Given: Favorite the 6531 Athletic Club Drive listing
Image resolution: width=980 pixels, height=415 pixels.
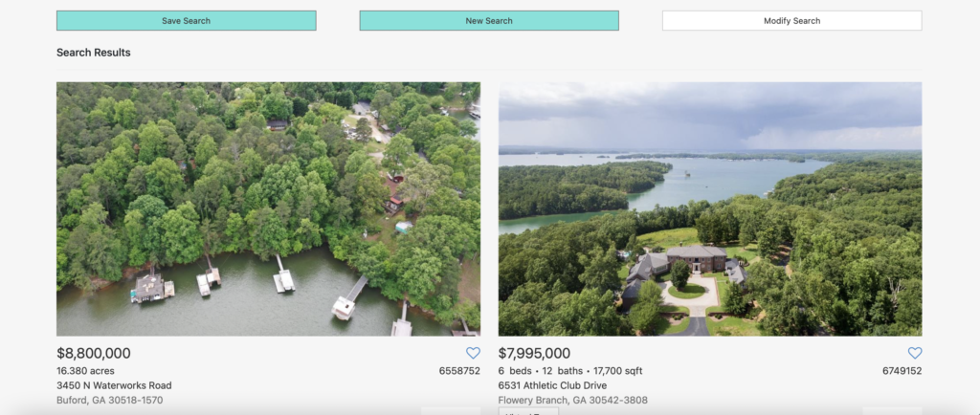Looking at the screenshot, I should click(914, 353).
